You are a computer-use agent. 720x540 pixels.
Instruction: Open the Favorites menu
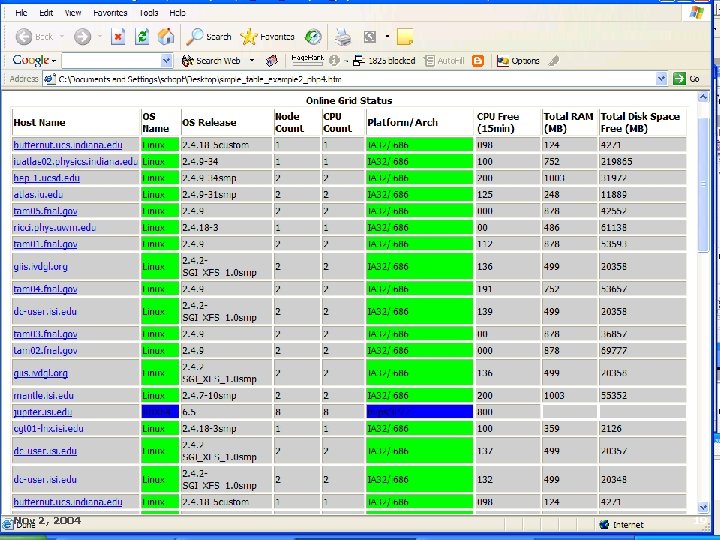click(110, 13)
